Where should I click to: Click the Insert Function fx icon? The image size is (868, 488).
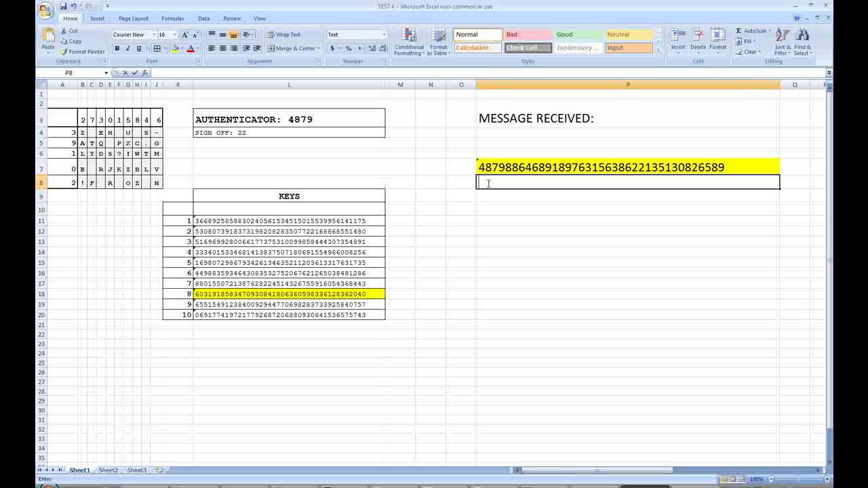coord(144,73)
